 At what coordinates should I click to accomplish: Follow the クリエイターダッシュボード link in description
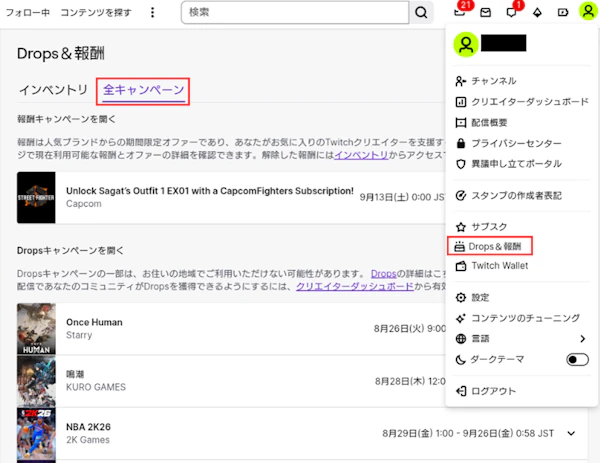point(355,286)
